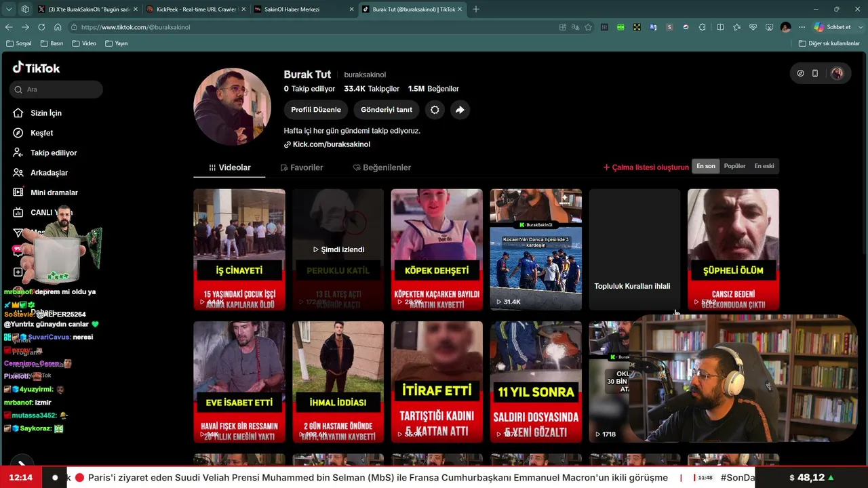Image resolution: width=868 pixels, height=488 pixels.
Task: Sort videos by En son
Action: (706, 166)
